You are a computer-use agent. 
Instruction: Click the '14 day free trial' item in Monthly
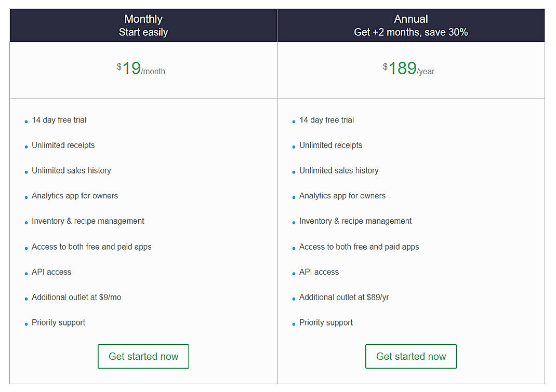pos(59,120)
